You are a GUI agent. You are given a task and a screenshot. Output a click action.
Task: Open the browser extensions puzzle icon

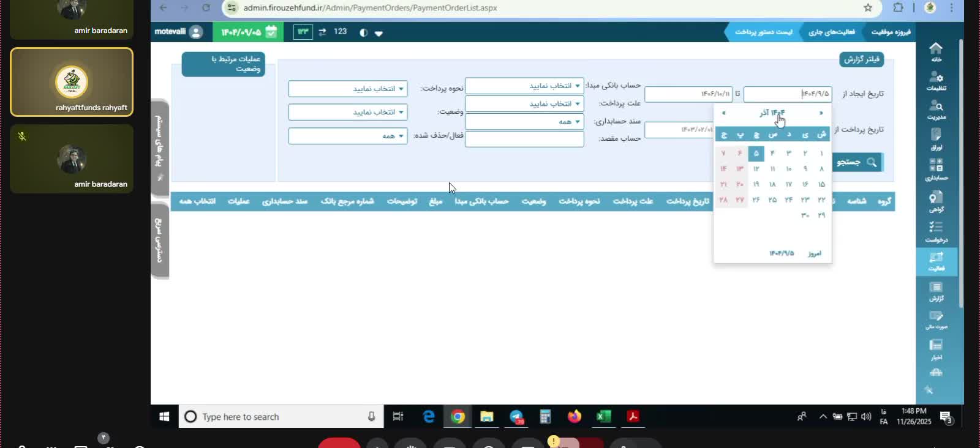(x=899, y=8)
